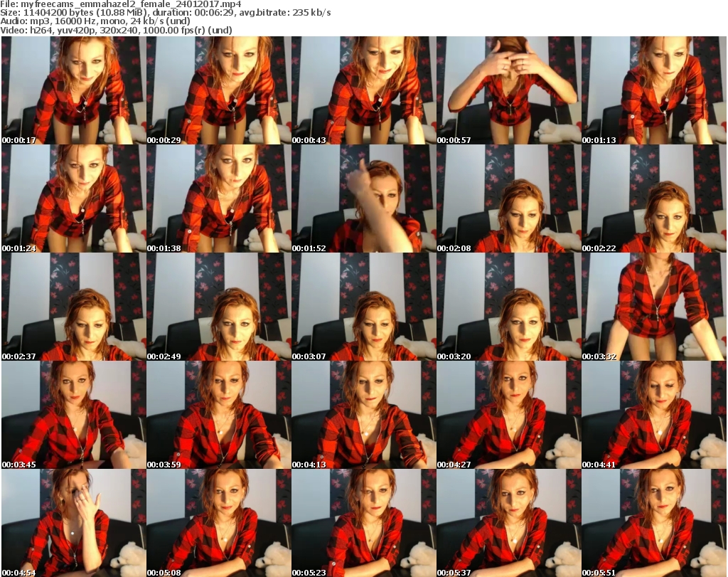Open the frame stamped 00:05:08
728x577 pixels.
(219, 523)
